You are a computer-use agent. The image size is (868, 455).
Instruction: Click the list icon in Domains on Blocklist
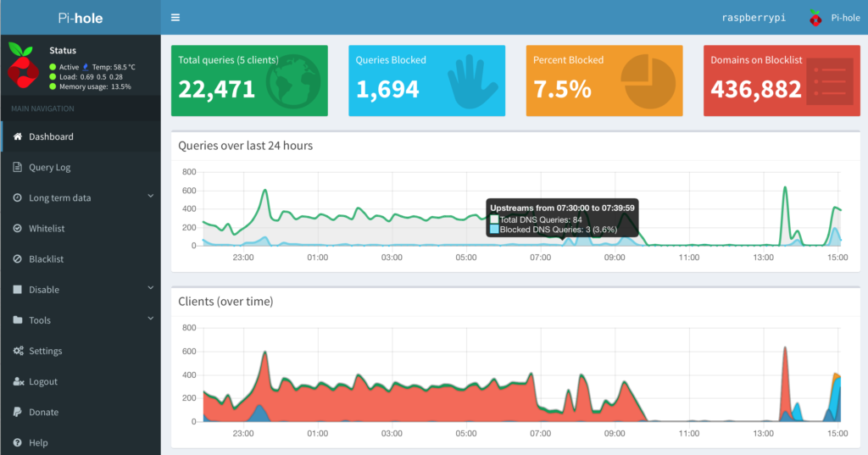[830, 81]
